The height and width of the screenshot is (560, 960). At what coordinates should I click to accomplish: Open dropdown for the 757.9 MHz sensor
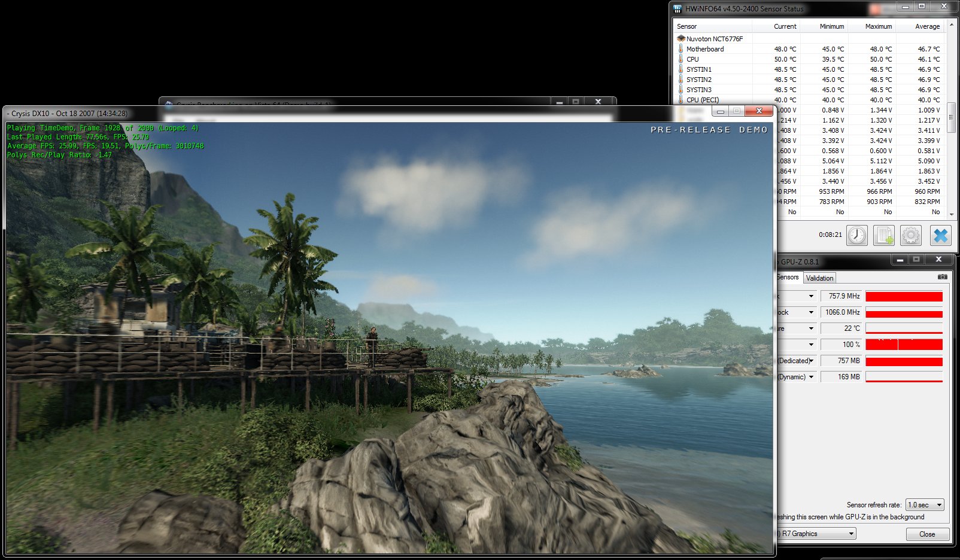pyautogui.click(x=811, y=296)
